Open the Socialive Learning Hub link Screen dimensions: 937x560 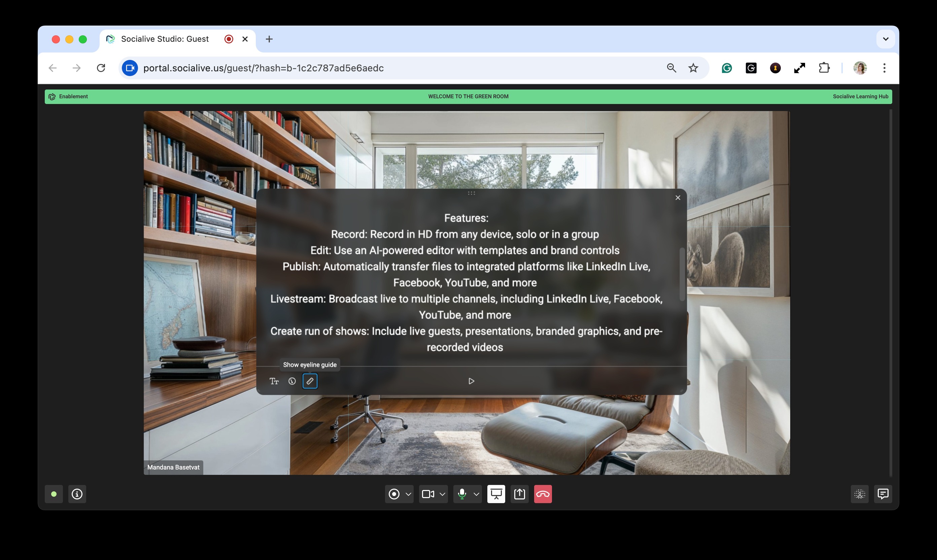[x=860, y=97]
